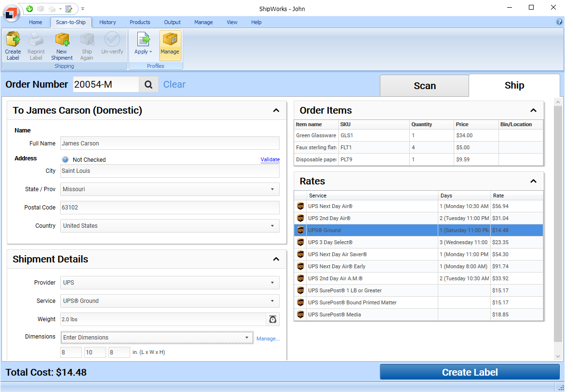Click the Clear order link
Screen dimensions: 565x392
pyautogui.click(x=175, y=84)
